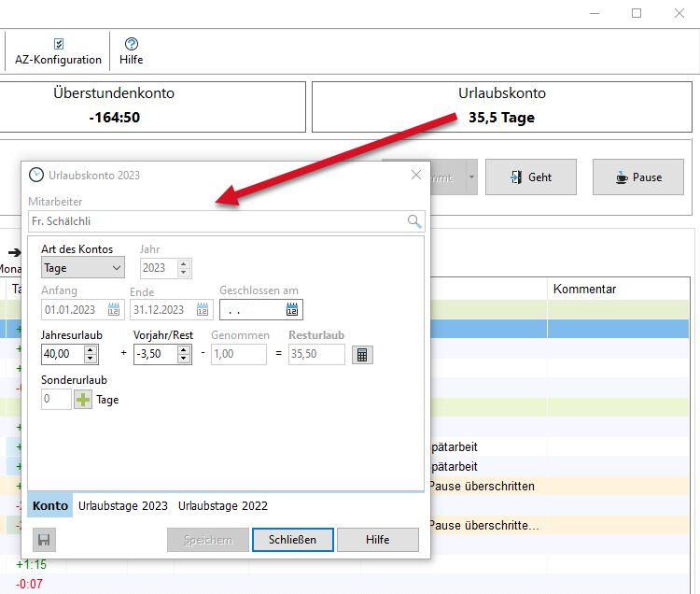Click the Hilfe help icon in toolbar

tap(132, 51)
